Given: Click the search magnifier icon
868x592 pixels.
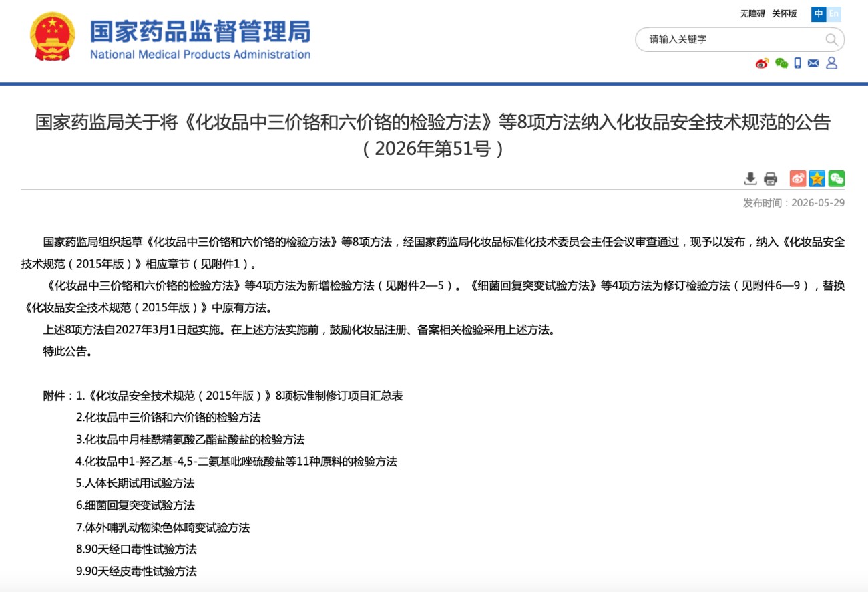Looking at the screenshot, I should click(831, 39).
